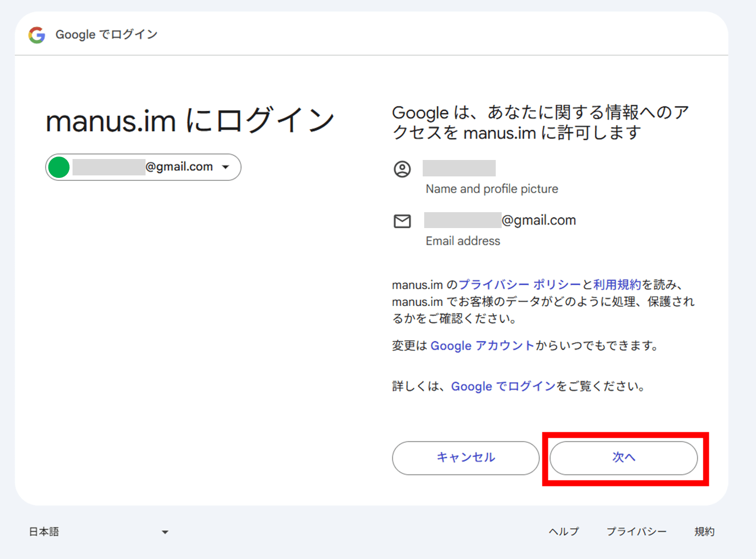The width and height of the screenshot is (756, 559).
Task: Open the プライバシー ポリシー link
Action: pyautogui.click(x=520, y=285)
